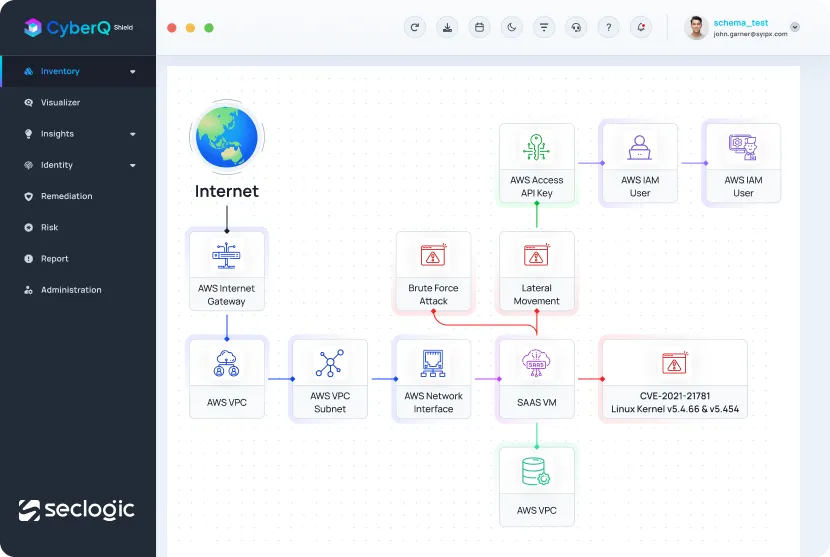Screen dimensions: 830x557
Task: Select the SAAS VM node
Action: coord(537,378)
